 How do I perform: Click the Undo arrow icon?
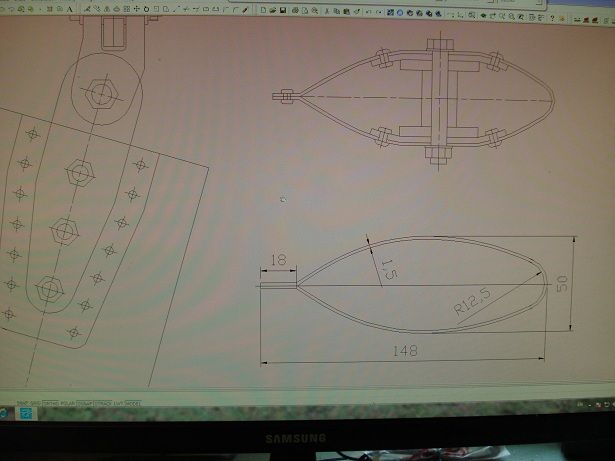coord(367,10)
